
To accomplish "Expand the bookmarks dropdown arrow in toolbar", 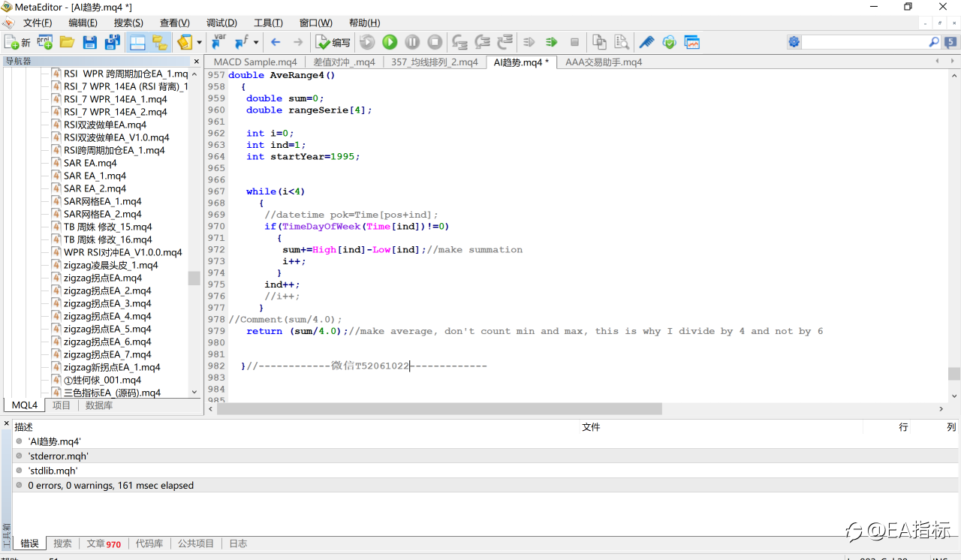I will tap(199, 42).
